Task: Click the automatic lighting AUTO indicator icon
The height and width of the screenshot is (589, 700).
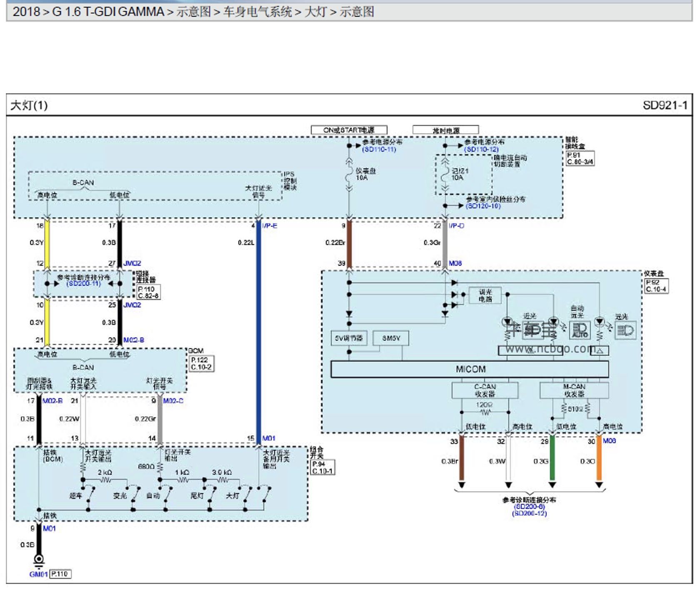Action: click(x=580, y=330)
